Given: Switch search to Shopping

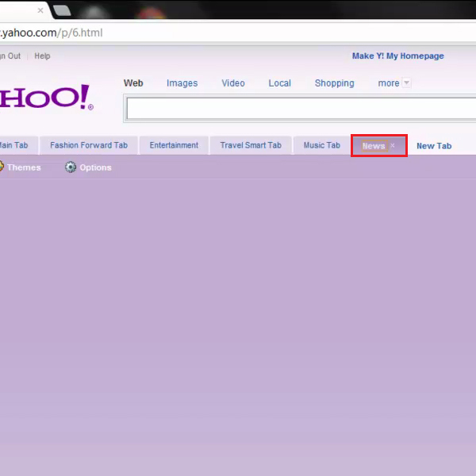Looking at the screenshot, I should click(334, 83).
